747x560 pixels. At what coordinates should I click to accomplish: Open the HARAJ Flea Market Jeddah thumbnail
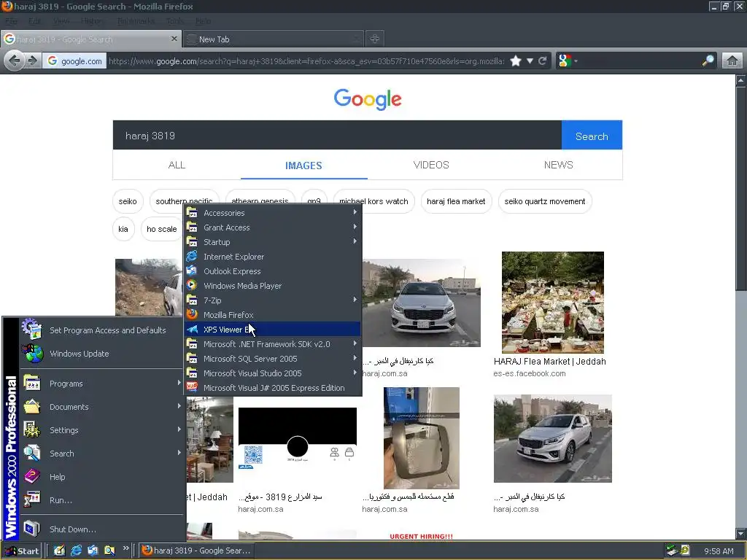[x=553, y=302]
